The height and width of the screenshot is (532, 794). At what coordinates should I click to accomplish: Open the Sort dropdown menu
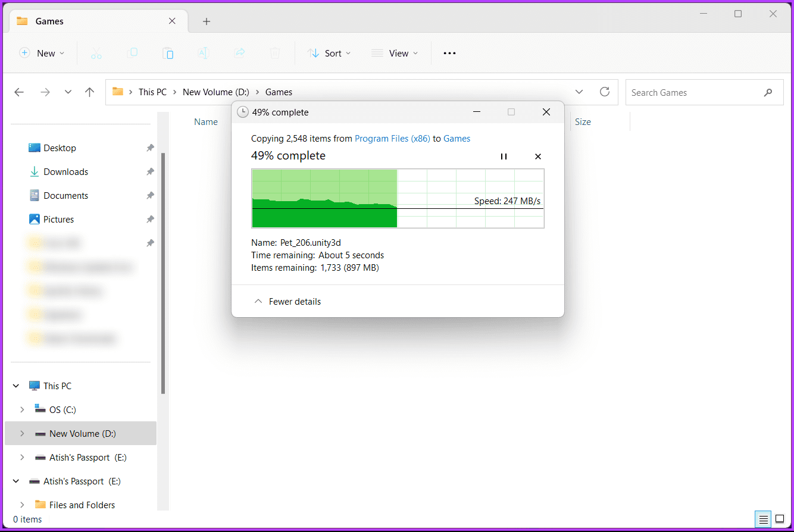(x=329, y=54)
